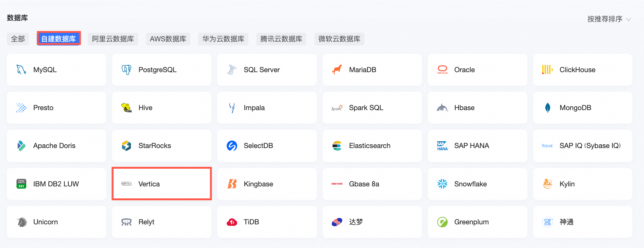Switch to the 全部 tab
This screenshot has height=248, width=644.
click(x=18, y=39)
